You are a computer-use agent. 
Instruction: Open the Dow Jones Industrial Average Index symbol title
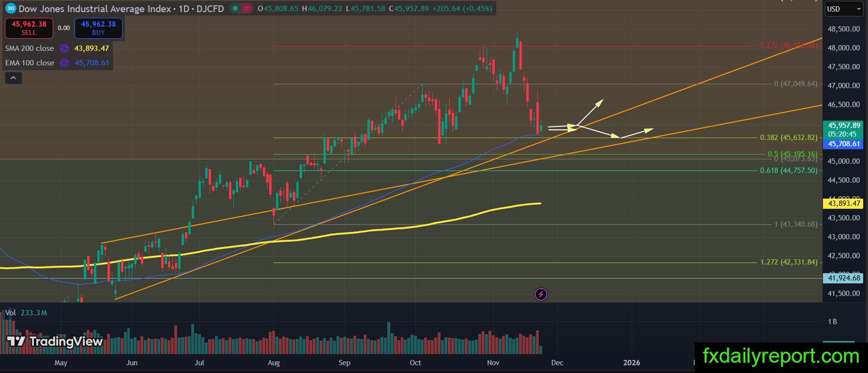coord(94,9)
